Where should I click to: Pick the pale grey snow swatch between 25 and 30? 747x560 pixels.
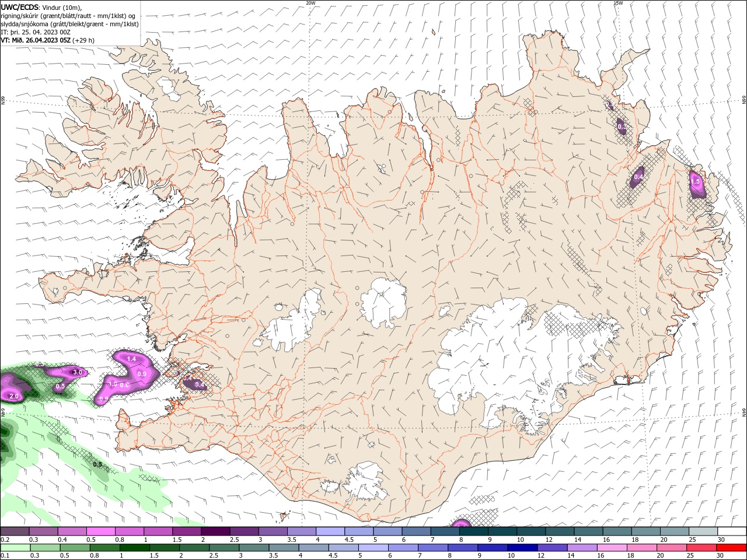703,531
